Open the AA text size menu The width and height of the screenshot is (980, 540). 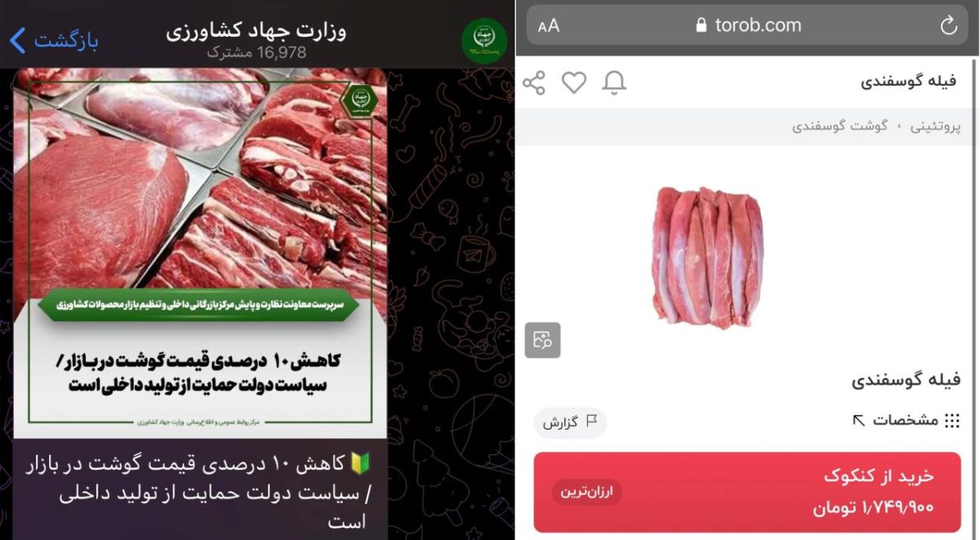pos(549,26)
